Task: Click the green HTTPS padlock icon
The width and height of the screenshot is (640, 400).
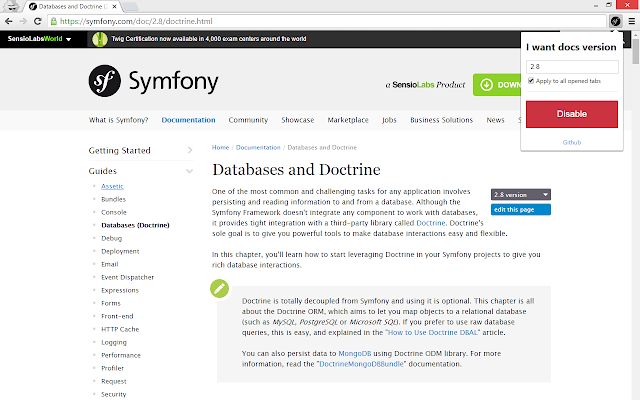Action: pyautogui.click(x=53, y=21)
